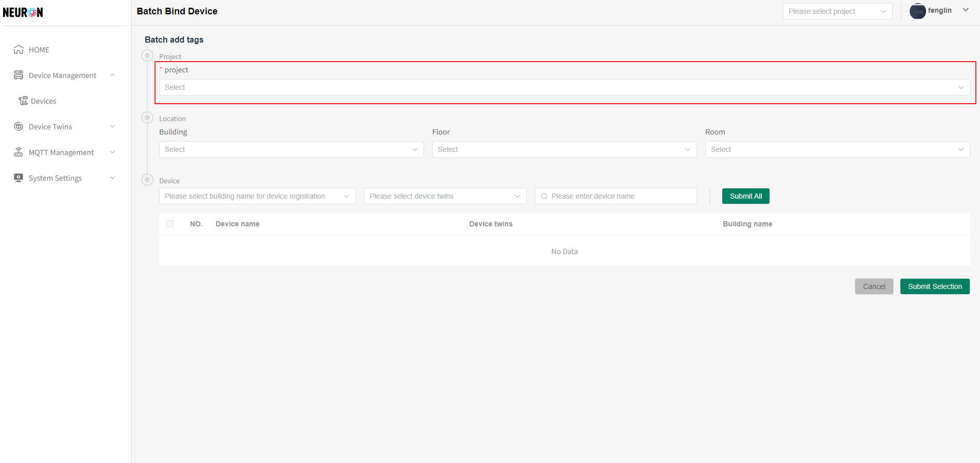Click the required 'project' field label
Image resolution: width=980 pixels, height=463 pixels.
point(176,70)
